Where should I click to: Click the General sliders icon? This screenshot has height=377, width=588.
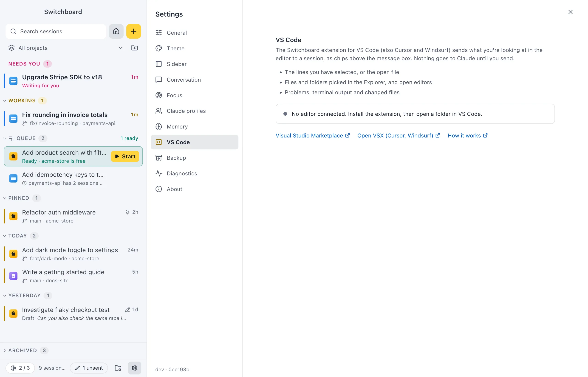coord(159,33)
